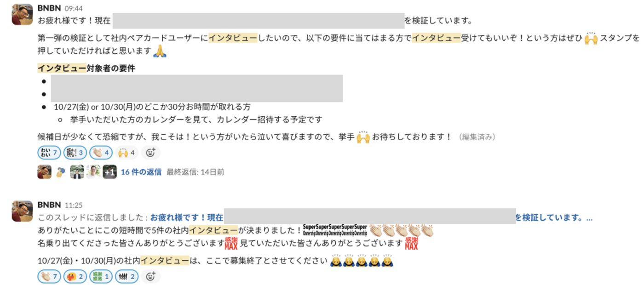Toggle the dancing figures reaction showing 2
Viewport: 644px width, 285px height.
tap(126, 276)
